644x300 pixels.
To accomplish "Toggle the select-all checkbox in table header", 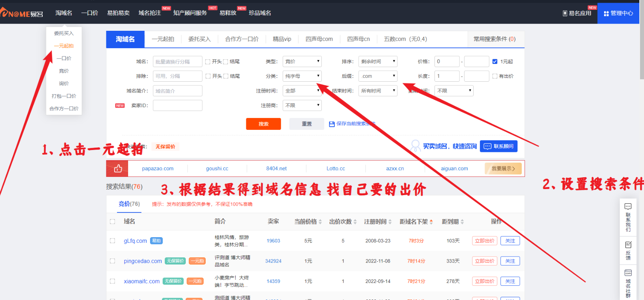I will pos(112,222).
